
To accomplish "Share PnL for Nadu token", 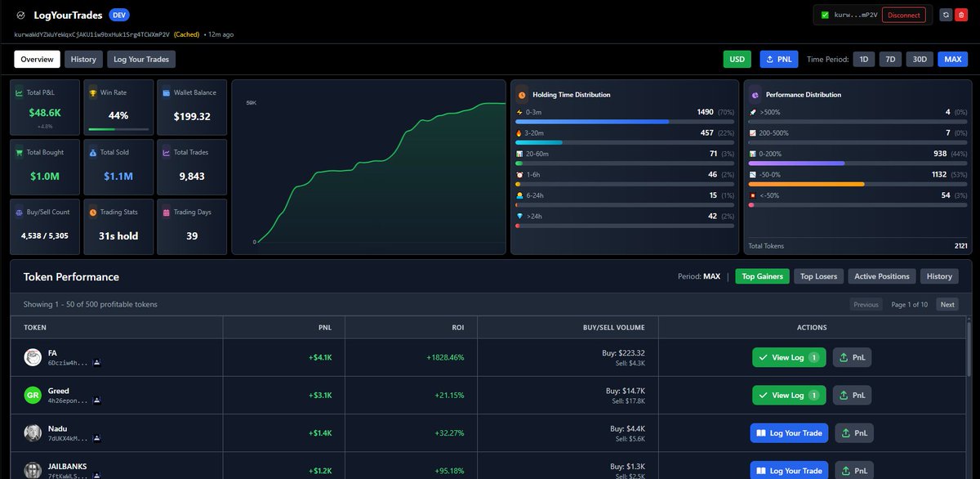I will 853,432.
